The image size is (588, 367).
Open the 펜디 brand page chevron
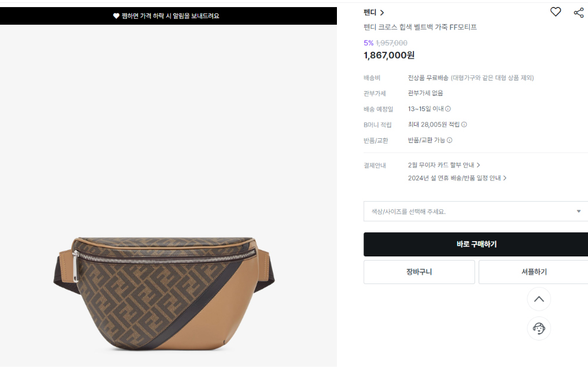[x=382, y=13]
